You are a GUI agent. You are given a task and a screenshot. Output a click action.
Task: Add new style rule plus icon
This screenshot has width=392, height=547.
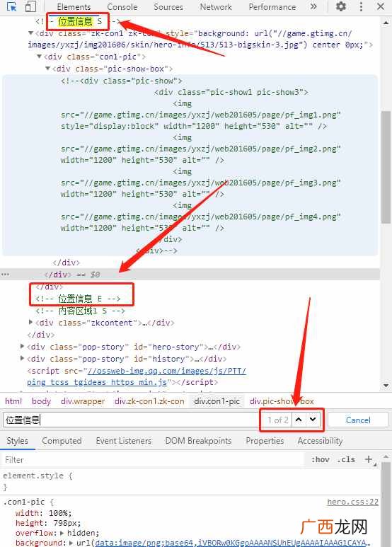pos(368,459)
